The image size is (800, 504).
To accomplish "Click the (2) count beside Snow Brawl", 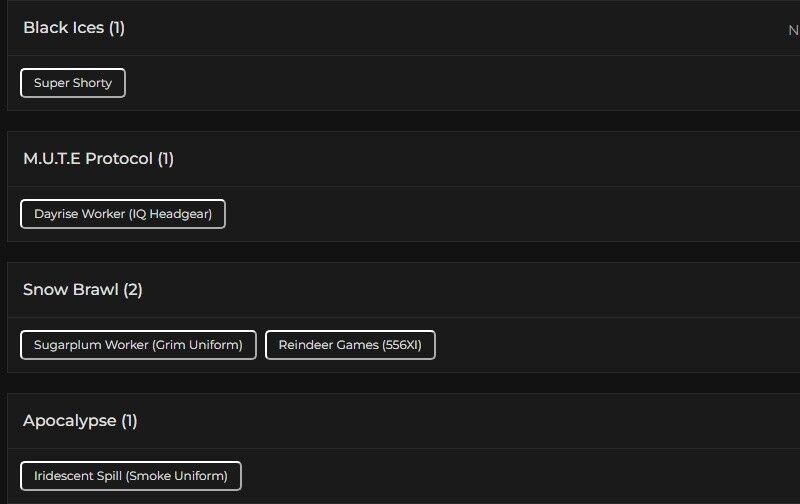I will click(133, 290).
